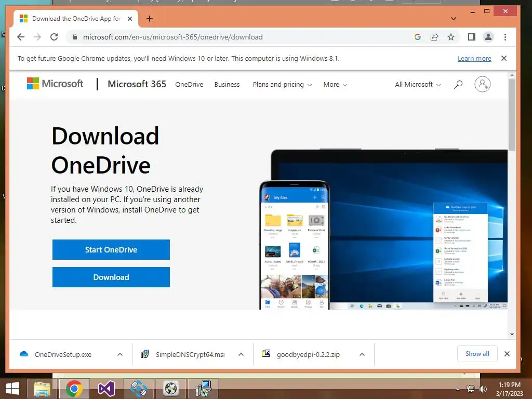Dismiss the Chrome update notification bar
The width and height of the screenshot is (532, 399).
504,58
